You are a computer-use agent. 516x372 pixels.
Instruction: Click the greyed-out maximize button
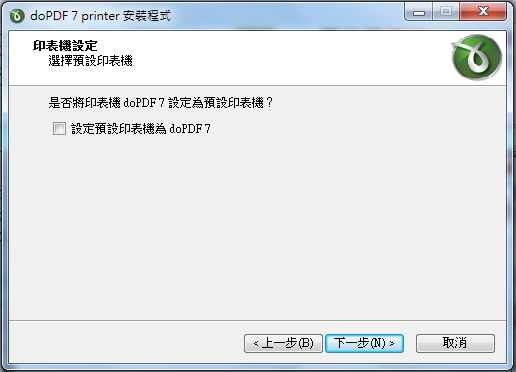[446, 12]
